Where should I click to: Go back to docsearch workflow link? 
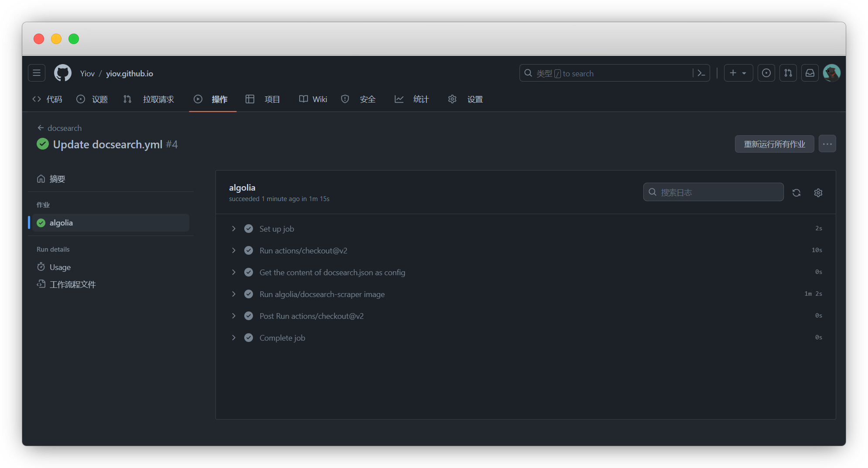click(65, 128)
